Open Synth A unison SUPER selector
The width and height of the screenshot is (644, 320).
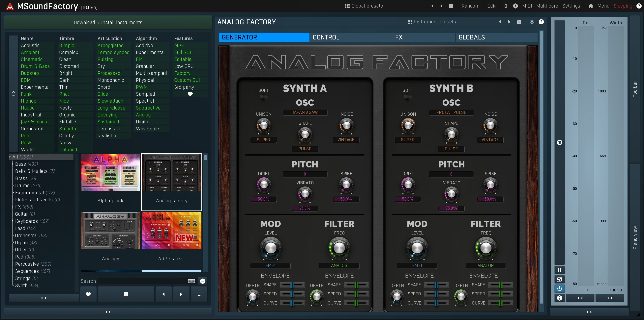(x=264, y=140)
